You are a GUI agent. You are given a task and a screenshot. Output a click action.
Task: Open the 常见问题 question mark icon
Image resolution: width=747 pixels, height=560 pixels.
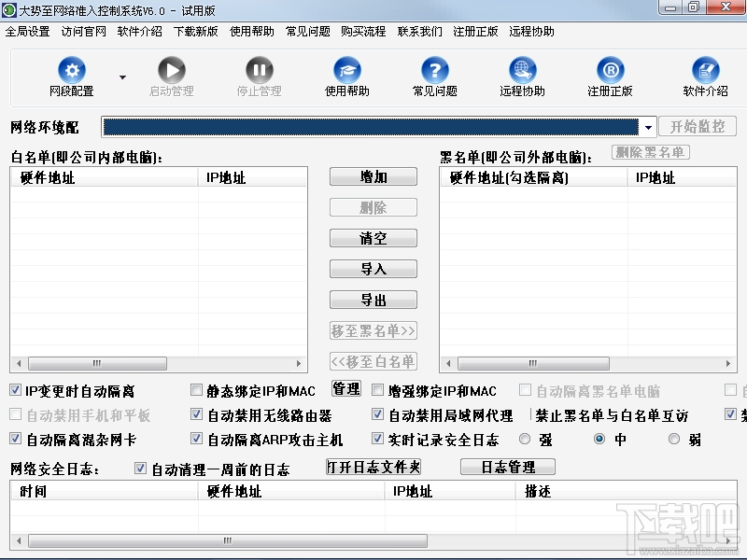point(434,70)
